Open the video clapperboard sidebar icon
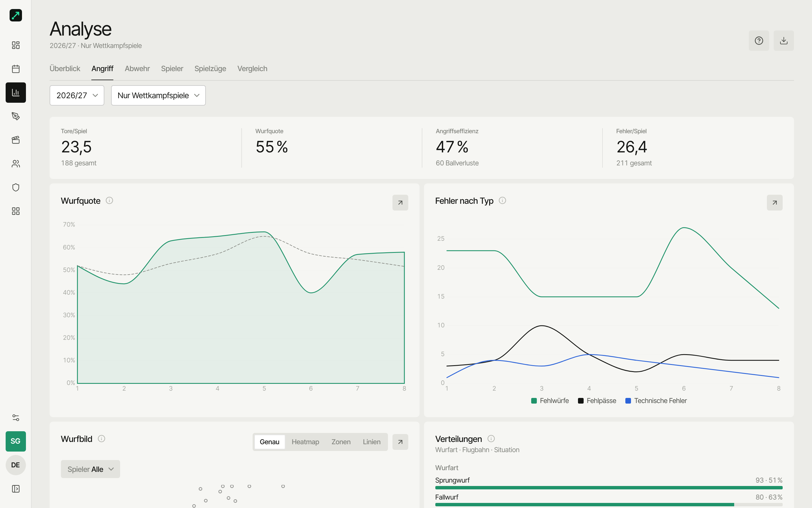Viewport: 812px width, 508px height. 16,140
